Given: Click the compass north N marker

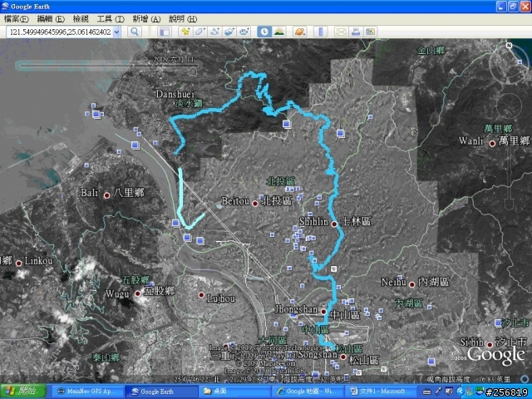Looking at the screenshot, I should tap(509, 46).
